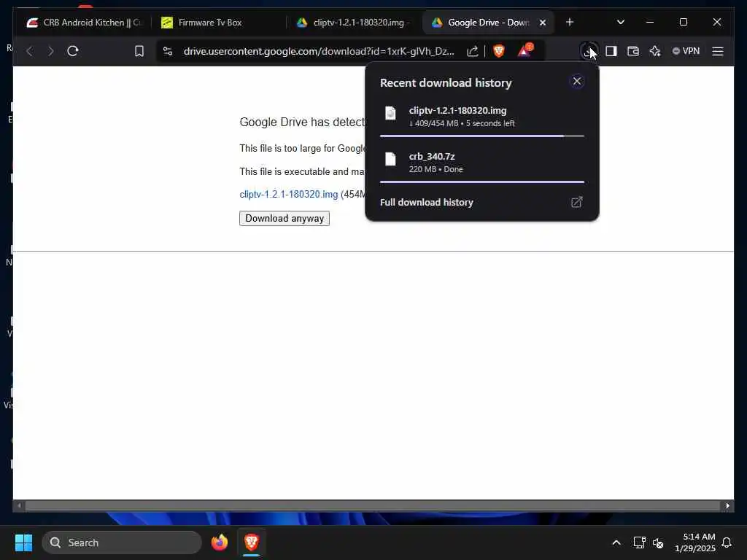Switch to cliptv-1.2.1-180320.img tab

[355, 23]
